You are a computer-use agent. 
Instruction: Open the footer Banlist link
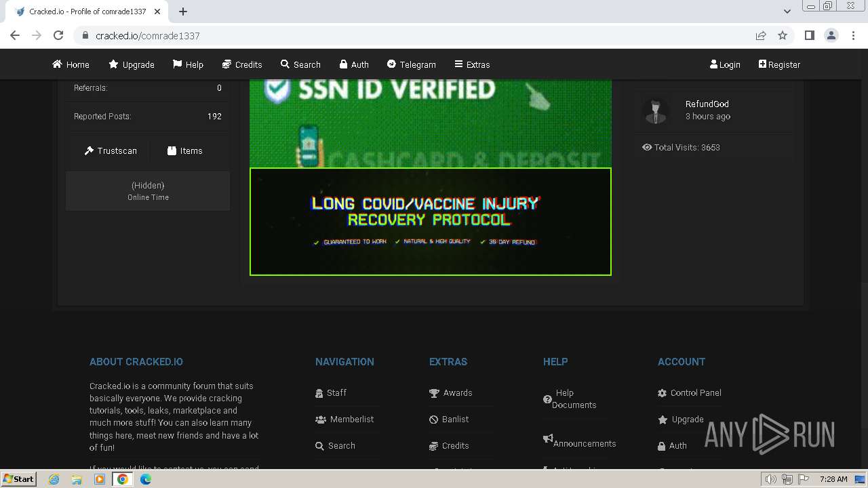449,419
